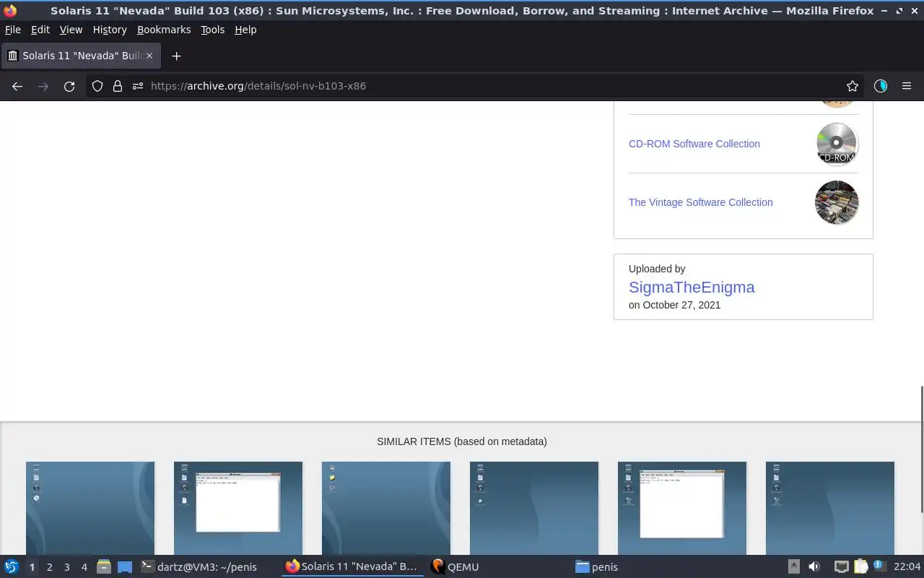924x578 pixels.
Task: Open the notification tray icon beside the clock
Action: pyautogui.click(x=879, y=566)
